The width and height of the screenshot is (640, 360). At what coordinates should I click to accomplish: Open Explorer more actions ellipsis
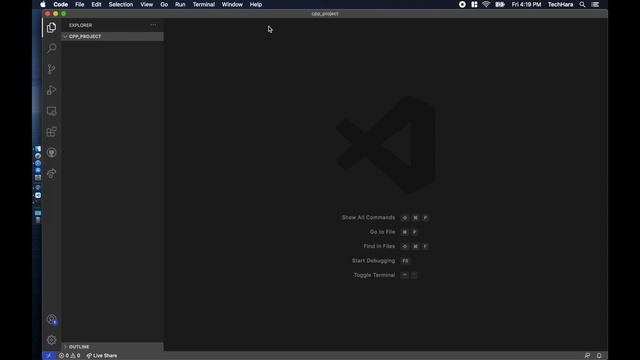[x=153, y=25]
